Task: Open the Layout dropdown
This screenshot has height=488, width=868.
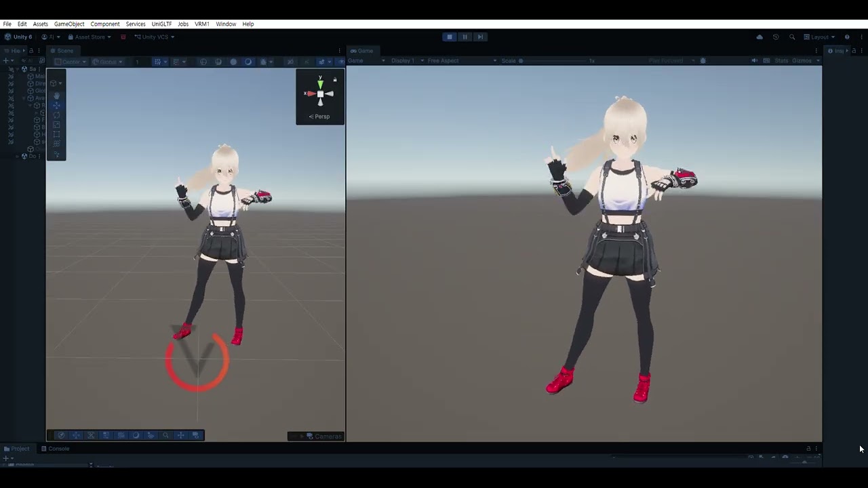Action: 819,37
